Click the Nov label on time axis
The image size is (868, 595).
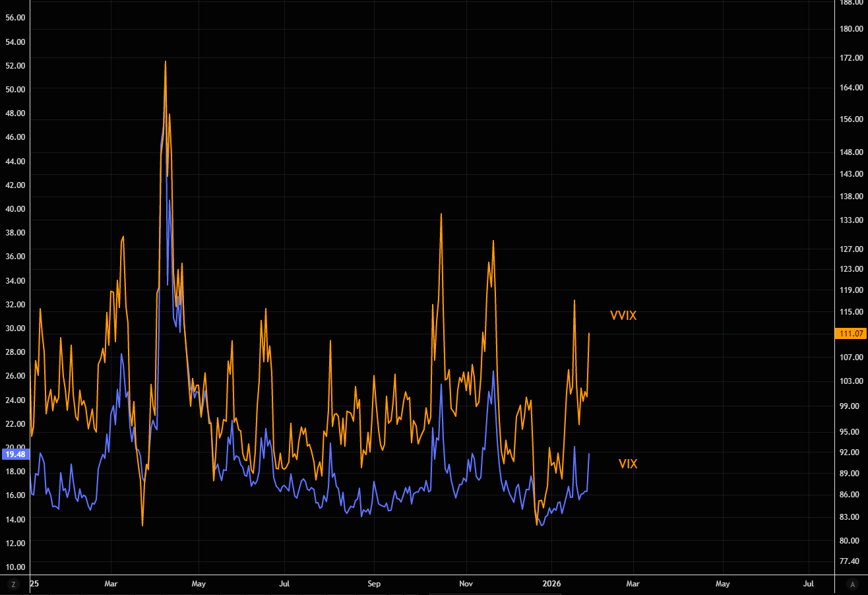point(466,584)
